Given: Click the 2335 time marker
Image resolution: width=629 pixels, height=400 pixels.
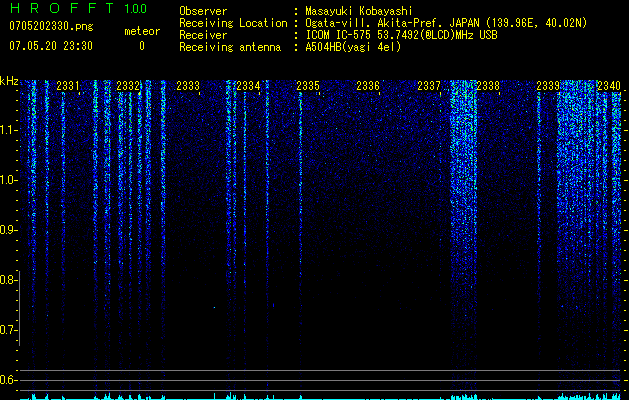Looking at the screenshot, I should pyautogui.click(x=308, y=86).
